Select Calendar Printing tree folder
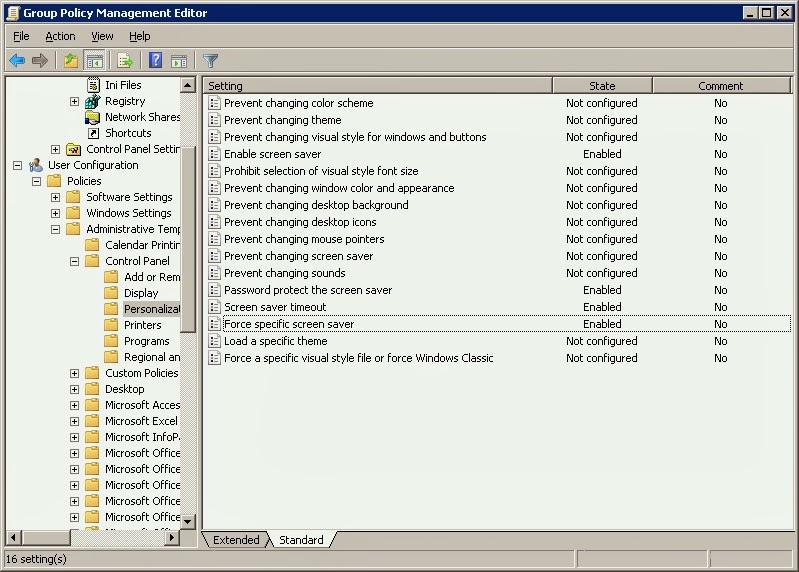The image size is (799, 572). pos(142,245)
